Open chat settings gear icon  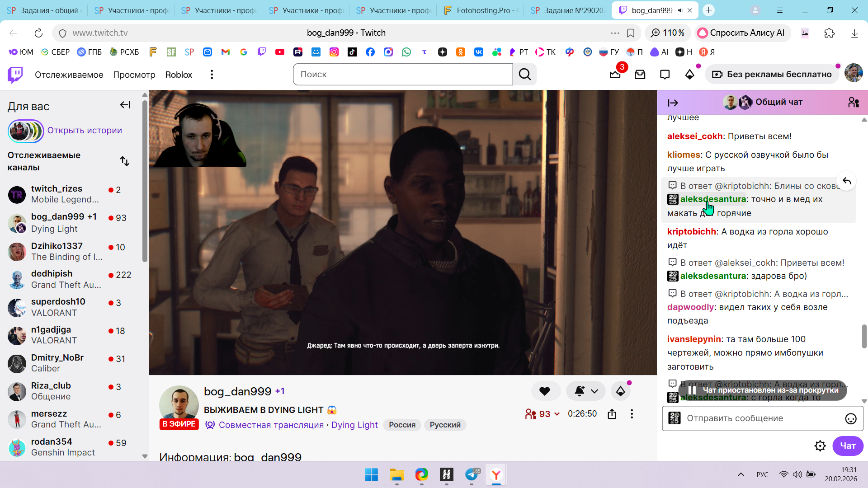(x=820, y=446)
